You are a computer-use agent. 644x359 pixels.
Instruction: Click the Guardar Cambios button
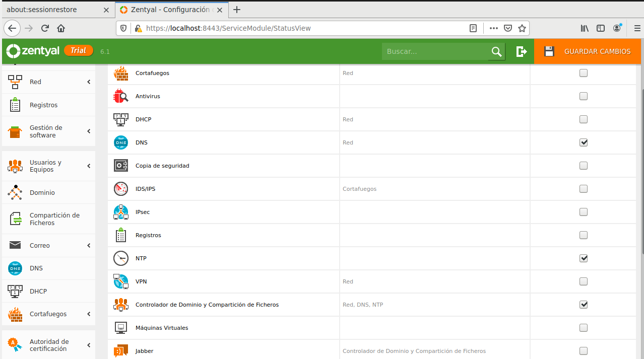pos(589,51)
